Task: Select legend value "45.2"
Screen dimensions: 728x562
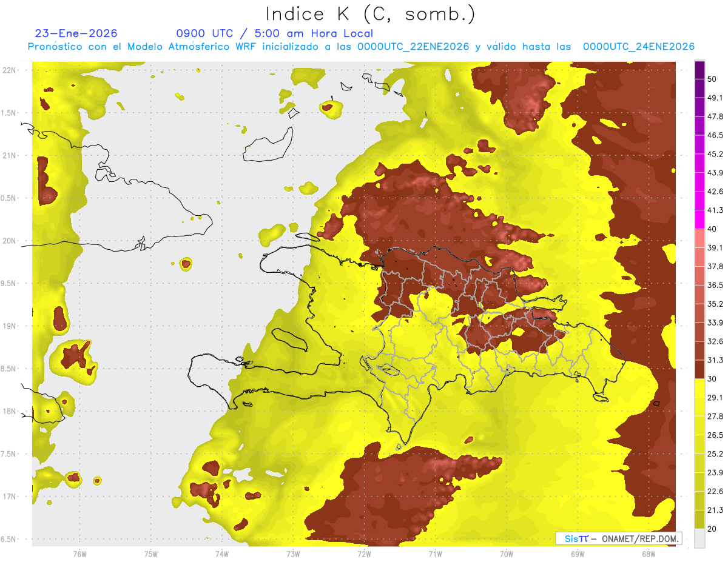Action: click(715, 154)
